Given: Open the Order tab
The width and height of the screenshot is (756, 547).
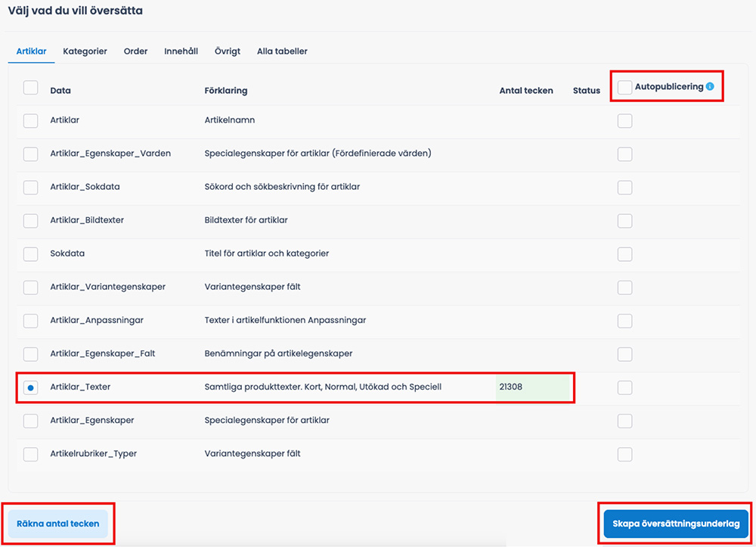Looking at the screenshot, I should 135,51.
